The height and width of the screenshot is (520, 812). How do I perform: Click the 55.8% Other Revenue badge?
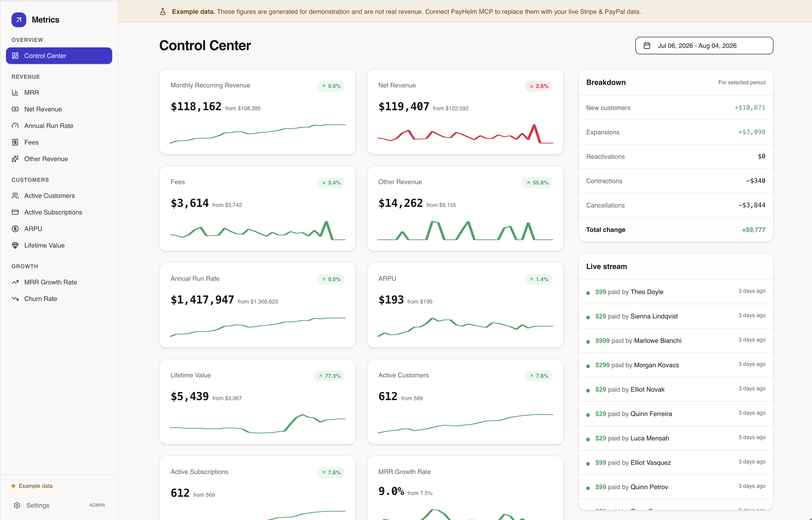[x=537, y=183]
